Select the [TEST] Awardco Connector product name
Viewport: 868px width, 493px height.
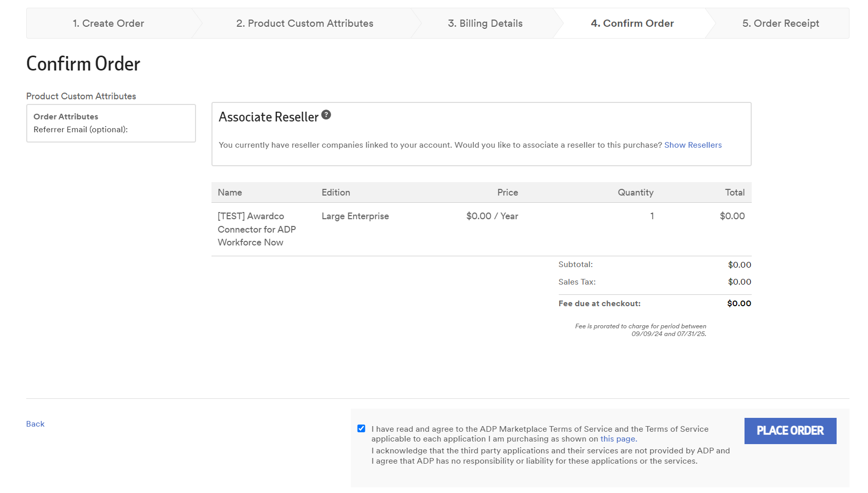(x=256, y=230)
